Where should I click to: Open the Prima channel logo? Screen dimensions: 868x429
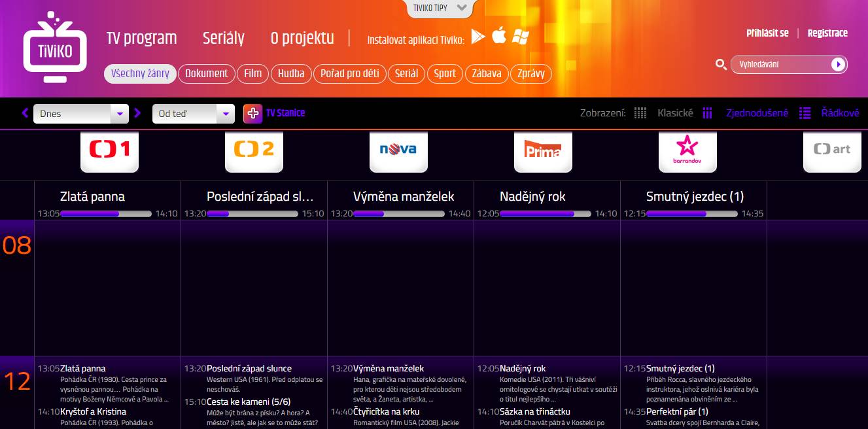point(543,151)
